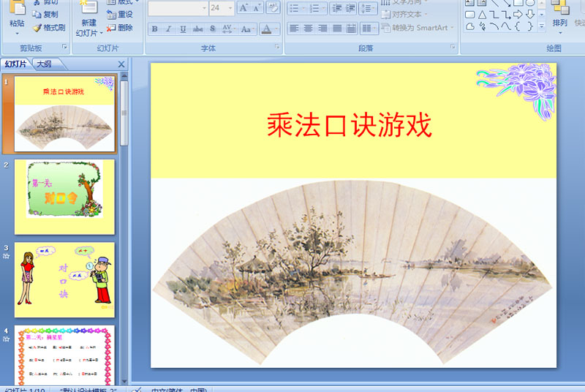Select the scribble shape

[x=483, y=26]
